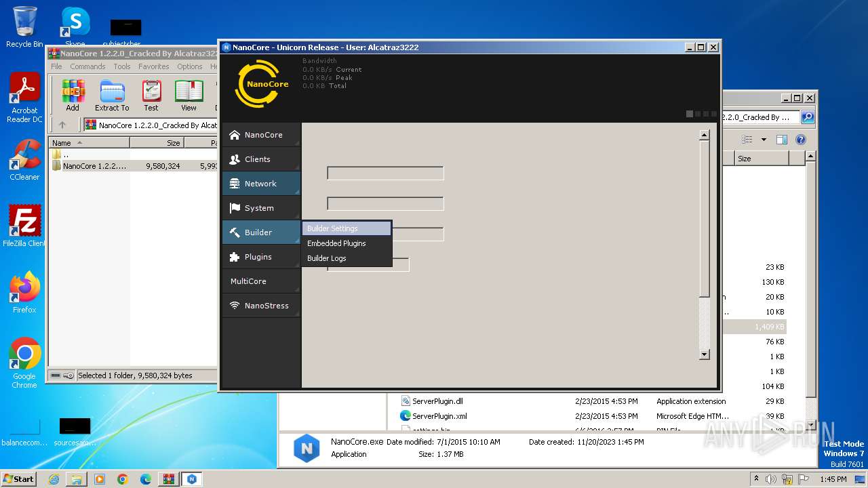868x488 pixels.
Task: Show hidden tray icons arrow
Action: click(x=756, y=479)
